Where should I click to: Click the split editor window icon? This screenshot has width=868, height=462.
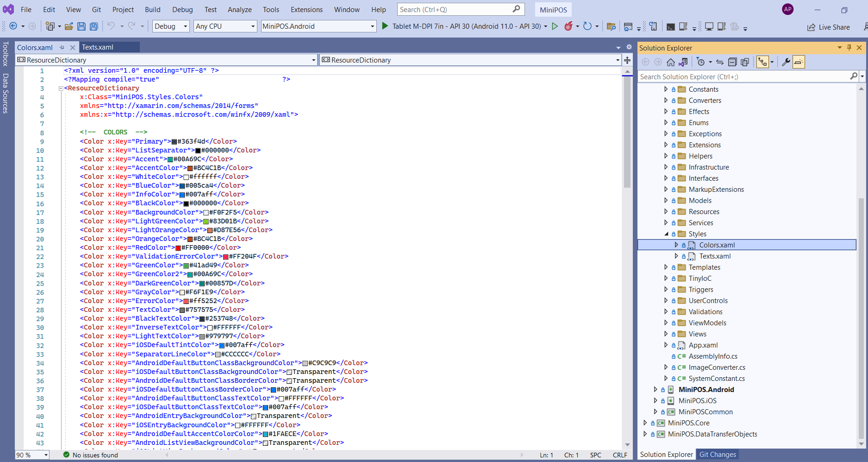click(627, 60)
